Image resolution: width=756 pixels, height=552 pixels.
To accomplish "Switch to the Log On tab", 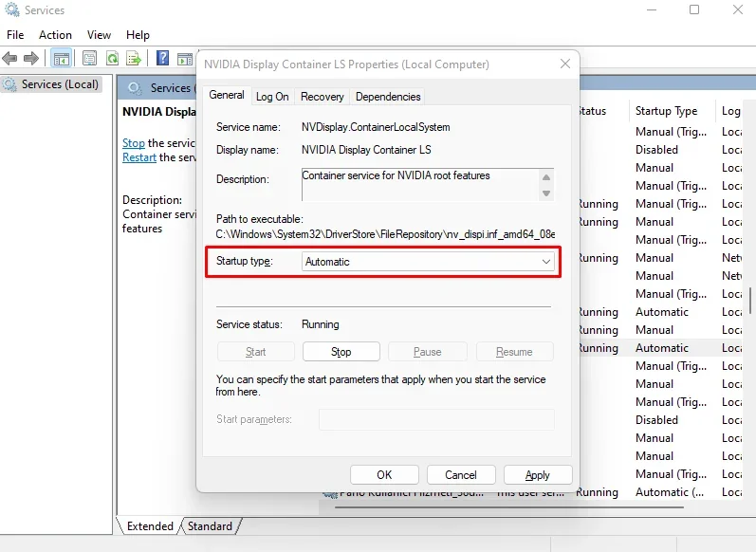I will (272, 97).
